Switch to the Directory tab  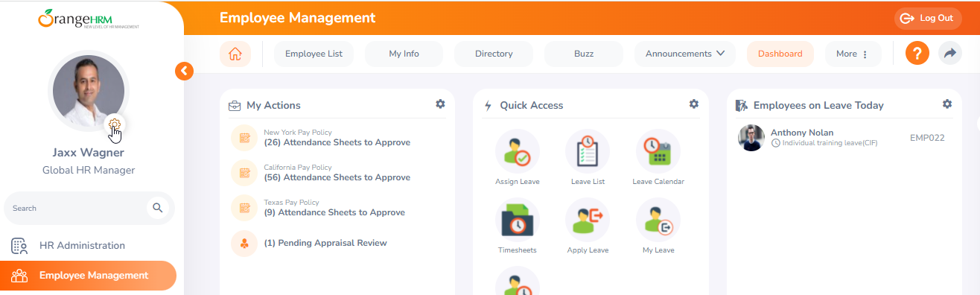pos(494,54)
